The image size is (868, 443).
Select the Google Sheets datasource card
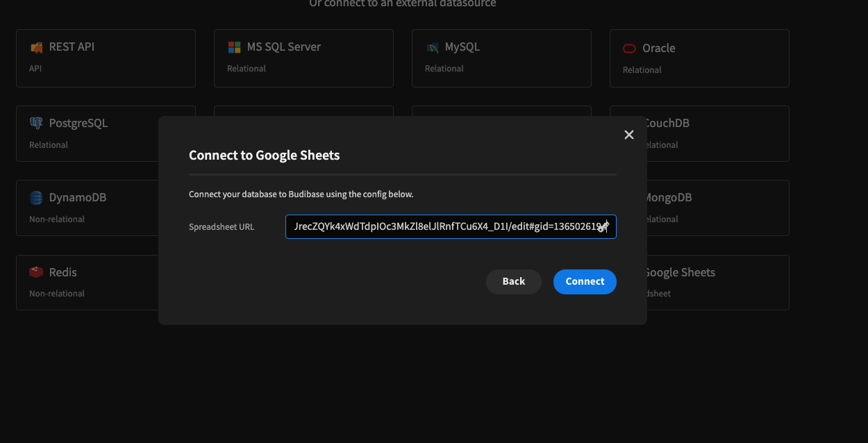click(x=718, y=282)
